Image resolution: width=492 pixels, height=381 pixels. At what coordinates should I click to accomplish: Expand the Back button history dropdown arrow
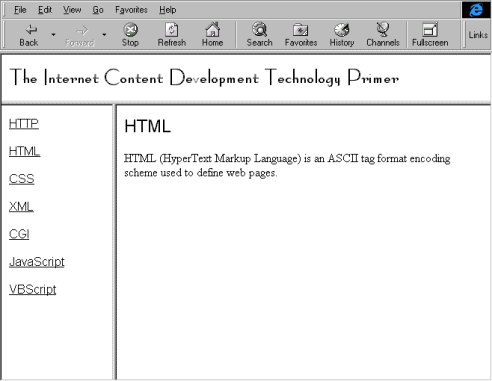click(53, 34)
